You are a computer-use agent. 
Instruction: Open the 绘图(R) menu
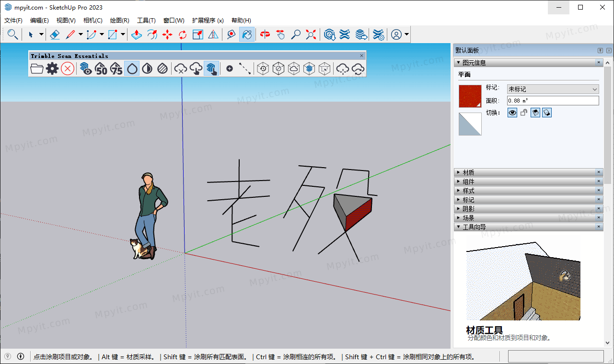120,21
